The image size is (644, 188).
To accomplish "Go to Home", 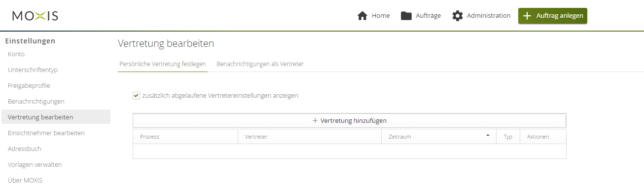I will (373, 16).
